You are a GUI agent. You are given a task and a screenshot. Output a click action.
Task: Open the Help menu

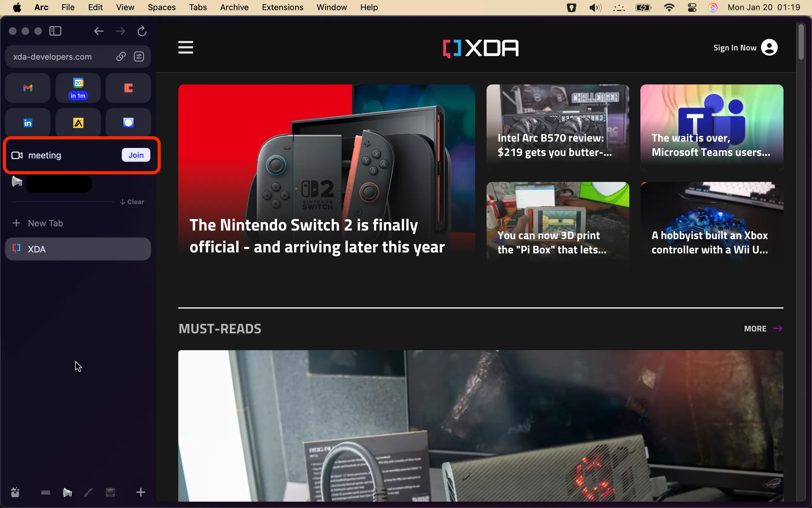(x=369, y=7)
